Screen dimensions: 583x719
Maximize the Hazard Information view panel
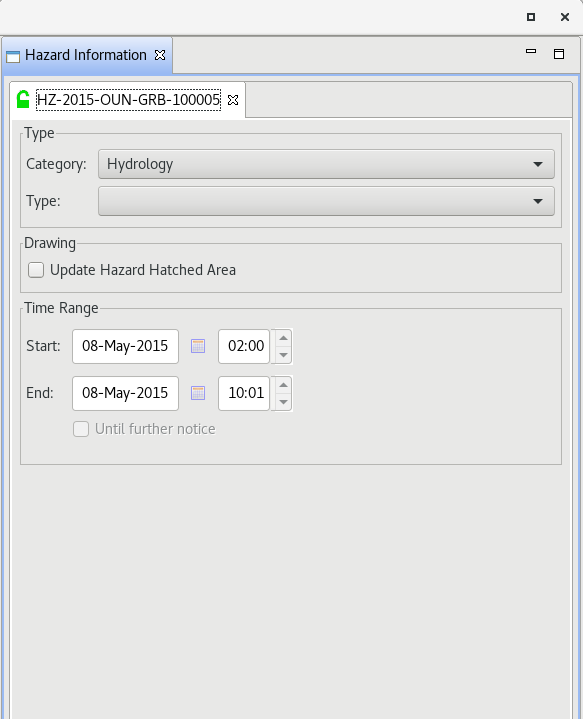pyautogui.click(x=559, y=54)
